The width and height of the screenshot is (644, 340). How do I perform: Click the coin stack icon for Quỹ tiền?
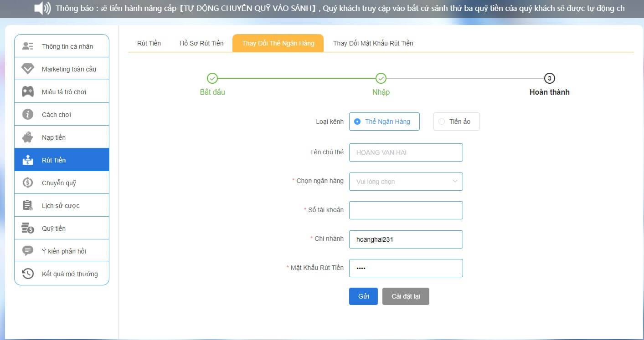click(28, 228)
